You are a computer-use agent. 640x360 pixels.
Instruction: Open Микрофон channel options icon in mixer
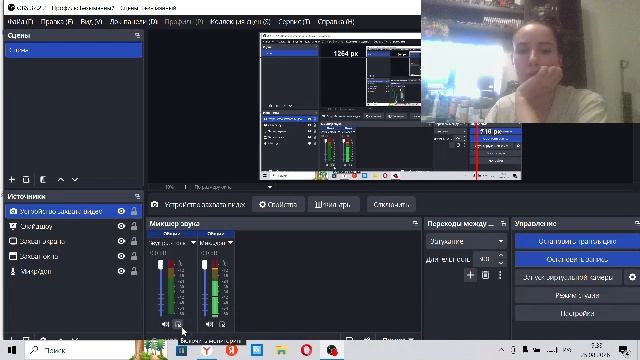point(222,324)
